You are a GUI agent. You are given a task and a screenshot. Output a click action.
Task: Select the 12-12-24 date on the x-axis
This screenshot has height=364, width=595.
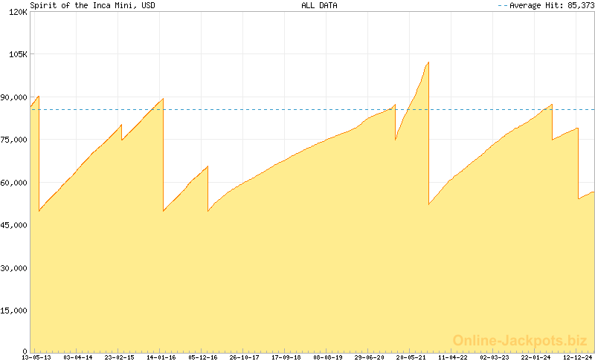[577, 357]
